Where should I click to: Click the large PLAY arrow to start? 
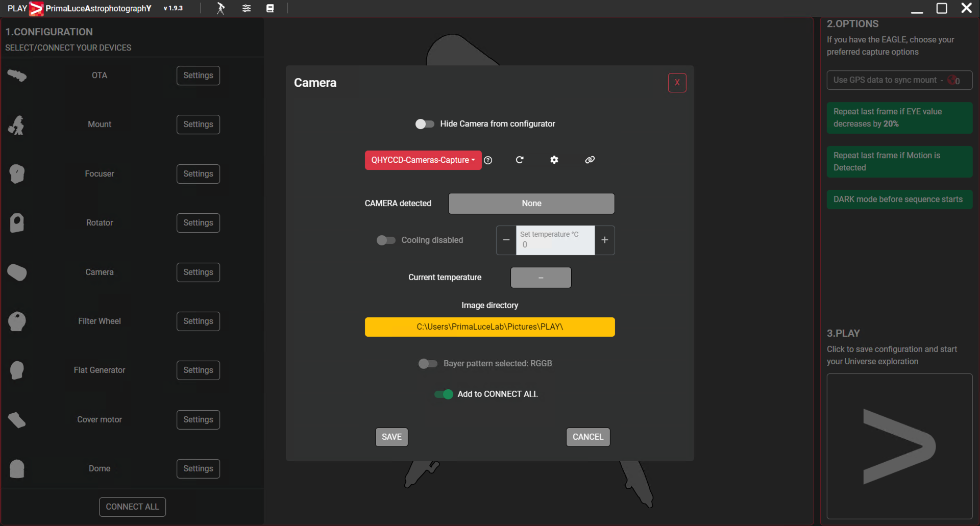[899, 446]
